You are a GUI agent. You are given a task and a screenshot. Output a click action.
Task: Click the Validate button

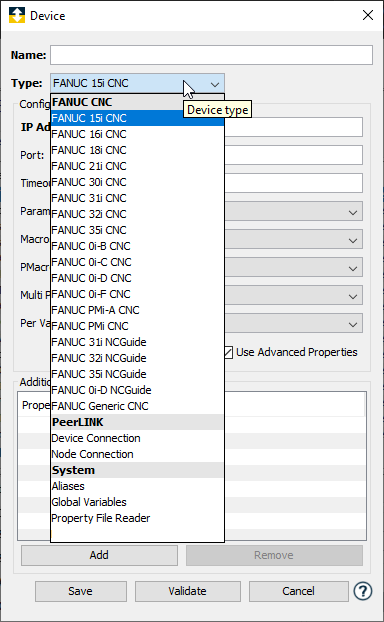tap(188, 591)
